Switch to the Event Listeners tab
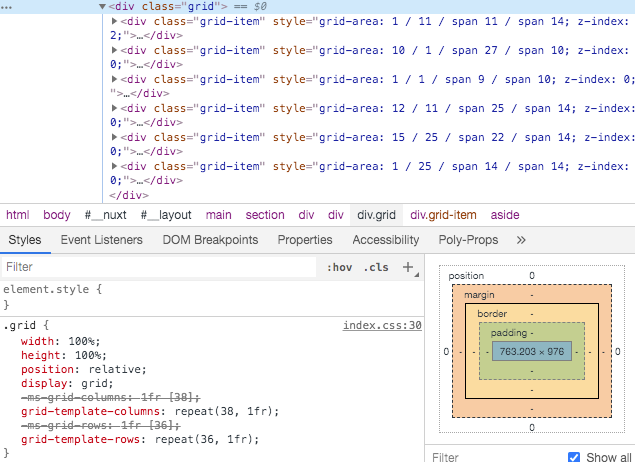Image resolution: width=635 pixels, height=462 pixels. point(101,240)
